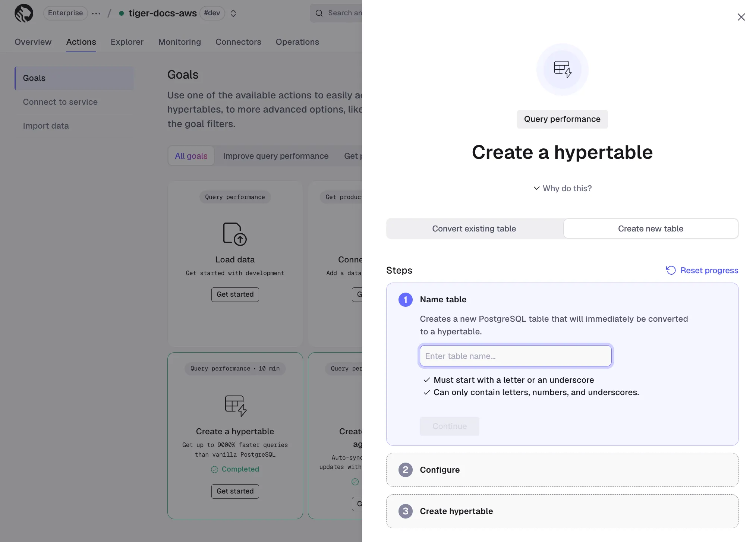Click the green service status dot
The width and height of the screenshot is (756, 542).
(121, 13)
